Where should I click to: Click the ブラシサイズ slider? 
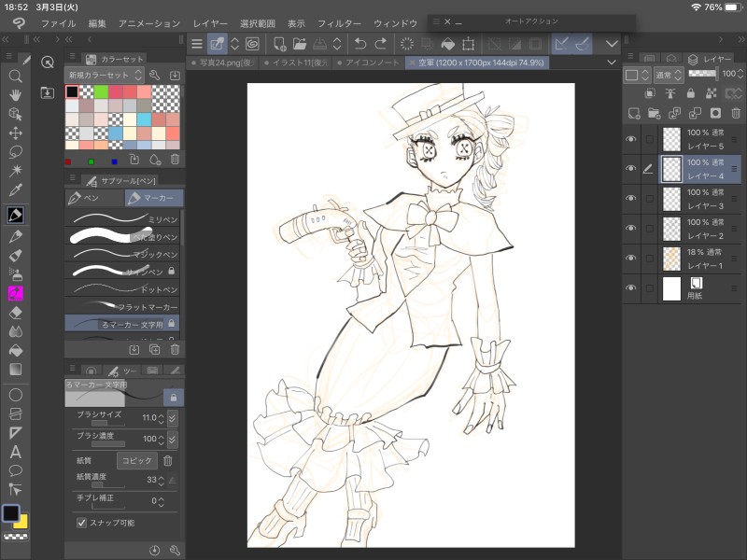click(x=107, y=423)
